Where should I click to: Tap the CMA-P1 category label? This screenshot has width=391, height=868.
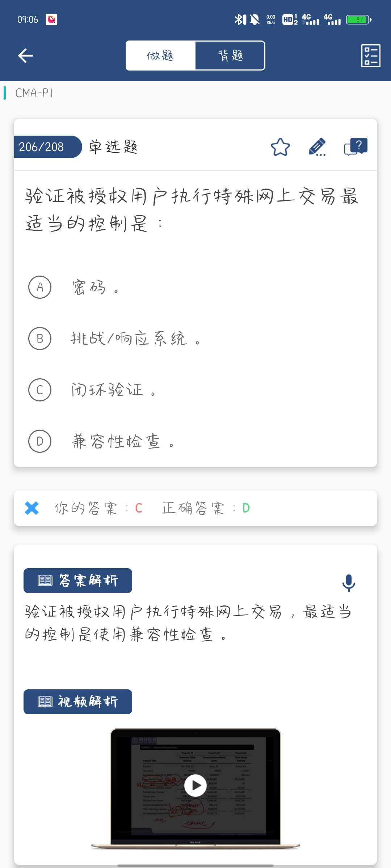(x=34, y=93)
